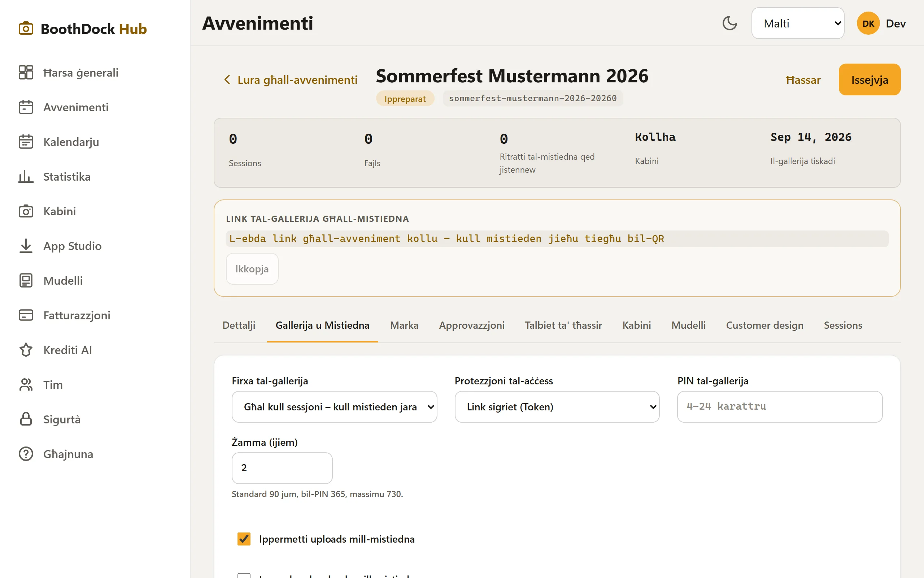Click the Ippreparat status badge
This screenshot has width=924, height=578.
pyautogui.click(x=405, y=99)
